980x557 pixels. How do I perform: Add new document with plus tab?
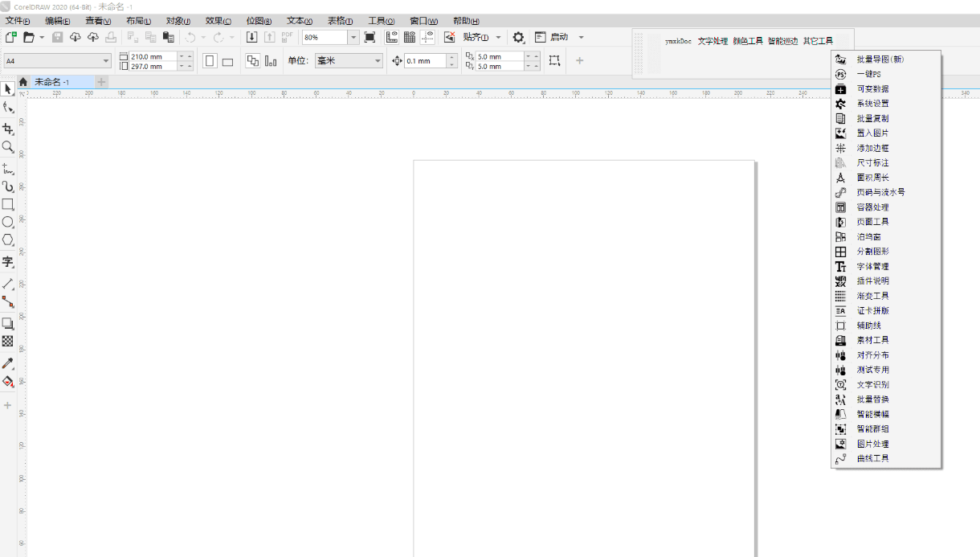(101, 82)
